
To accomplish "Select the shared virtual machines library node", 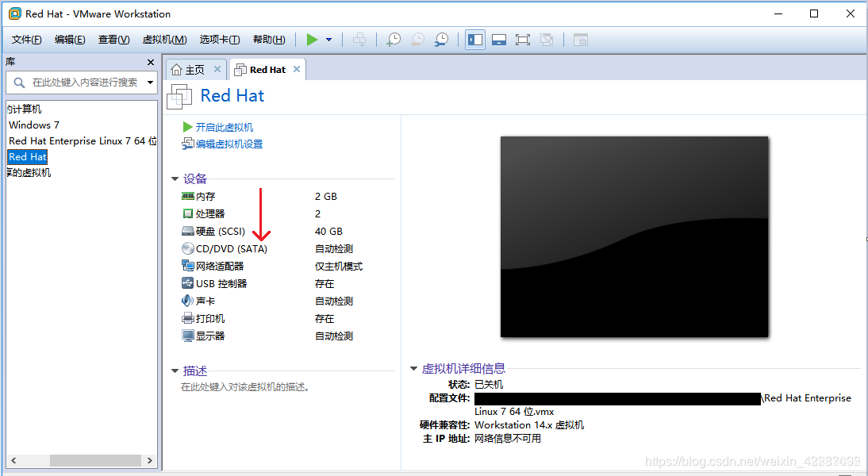I will [x=29, y=173].
